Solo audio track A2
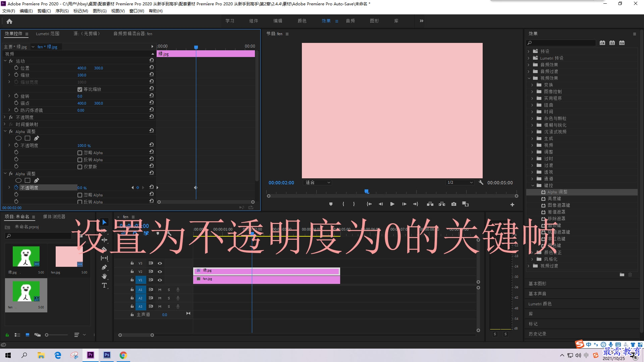Screen dimensions: 644x362 point(169,298)
